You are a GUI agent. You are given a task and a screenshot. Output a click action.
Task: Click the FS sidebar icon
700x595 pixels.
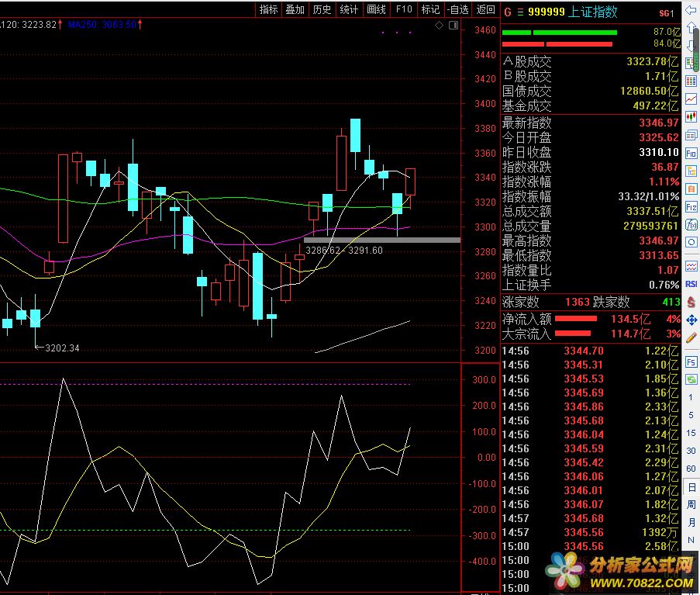coord(691,361)
